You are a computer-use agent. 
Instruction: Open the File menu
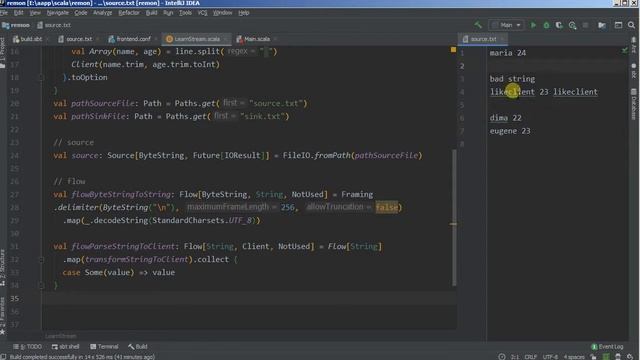click(4, 13)
